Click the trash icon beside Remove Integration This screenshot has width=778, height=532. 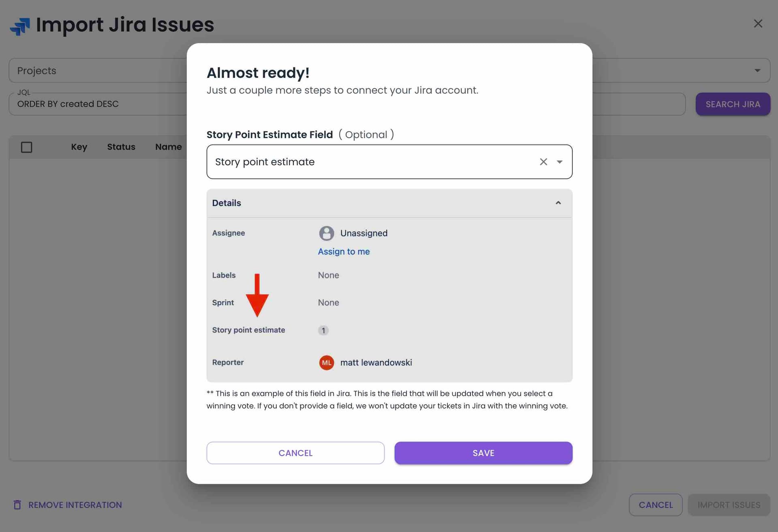(x=17, y=504)
